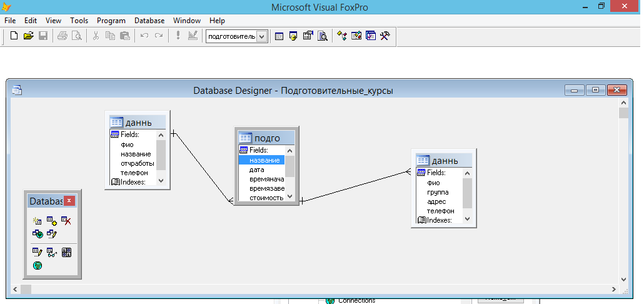Click Connections globe icon in floating toolbar
This screenshot has width=644, height=304.
(38, 266)
